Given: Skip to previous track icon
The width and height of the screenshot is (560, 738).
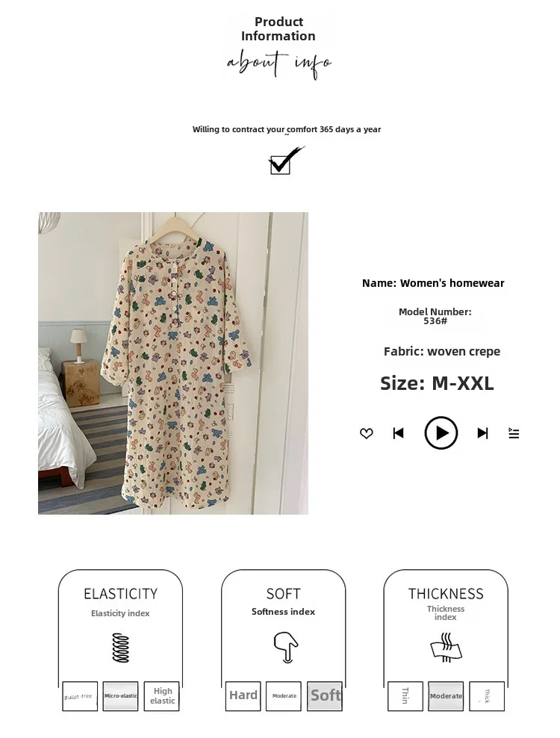Looking at the screenshot, I should pyautogui.click(x=398, y=433).
